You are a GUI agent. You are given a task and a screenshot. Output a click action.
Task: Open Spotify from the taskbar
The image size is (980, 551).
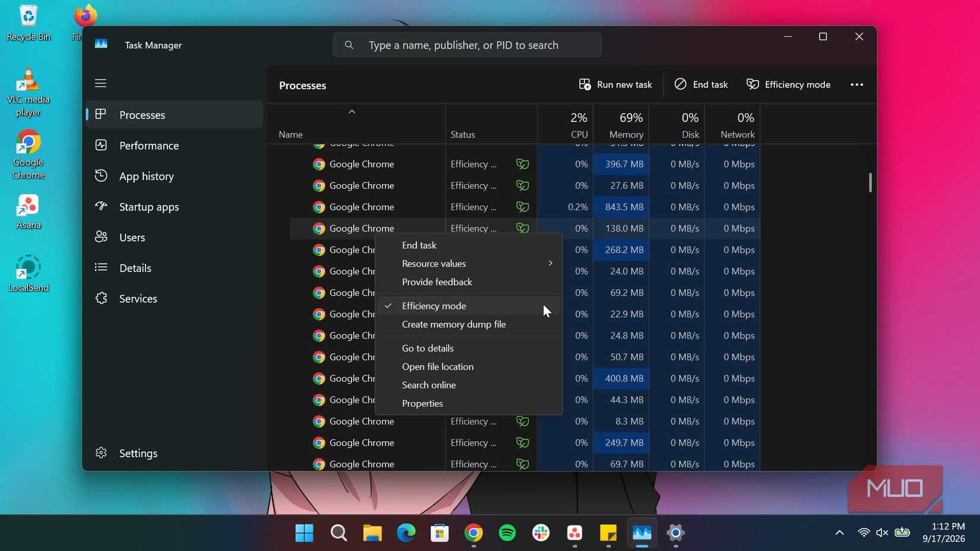[x=507, y=533]
